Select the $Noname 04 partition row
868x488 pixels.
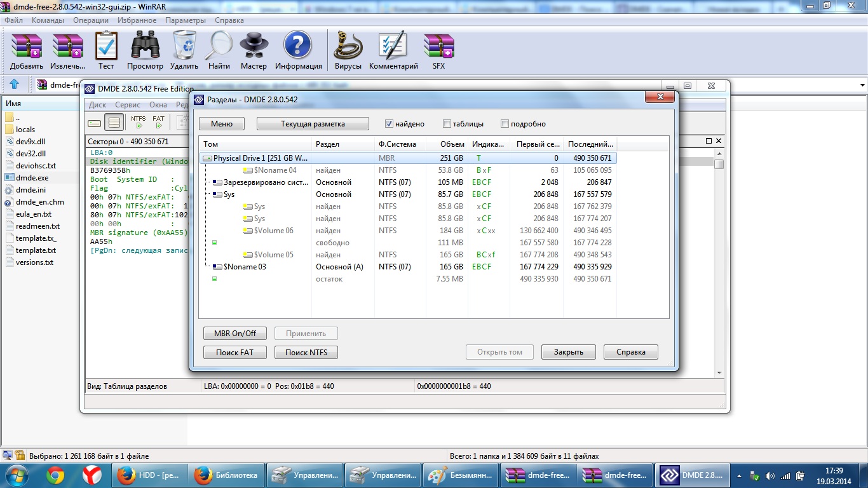coord(408,170)
